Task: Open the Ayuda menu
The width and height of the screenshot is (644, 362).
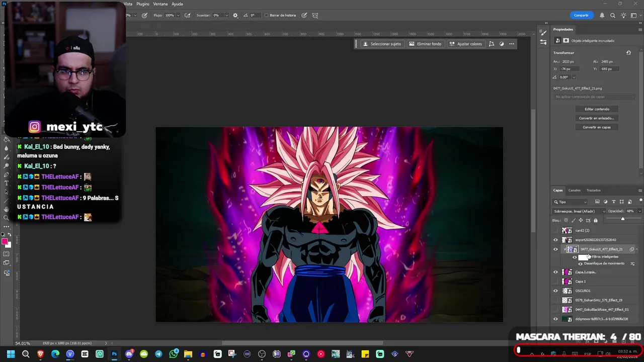Action: pos(177,4)
